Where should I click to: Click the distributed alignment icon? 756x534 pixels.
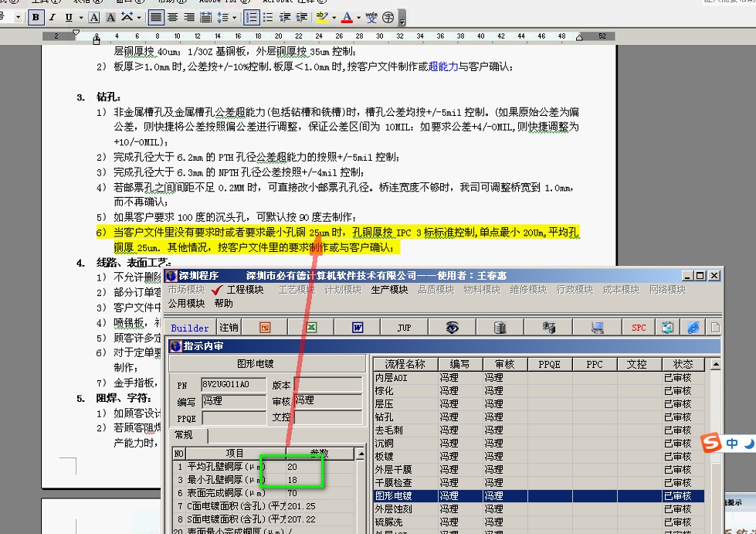[x=206, y=18]
